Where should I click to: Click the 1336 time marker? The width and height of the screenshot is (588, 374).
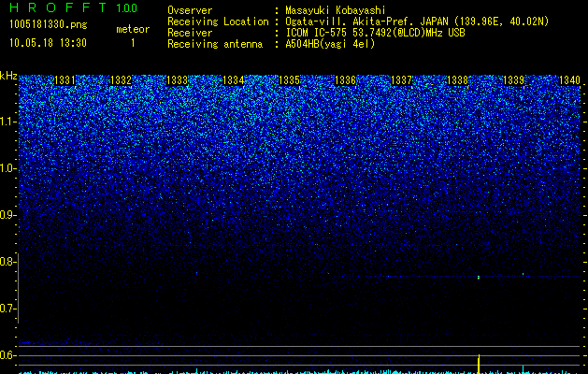[x=345, y=80]
